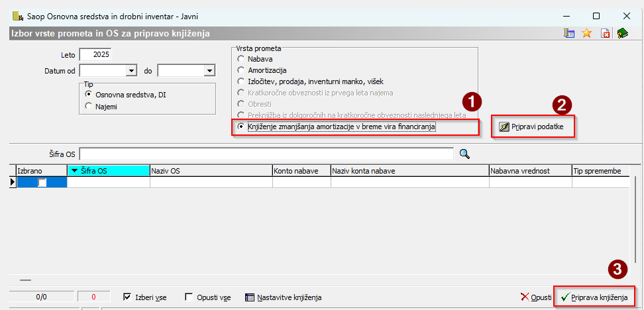Viewport: 644px width, 310px height.
Task: Click the Naziv konta nabave column header
Action: (x=410, y=171)
